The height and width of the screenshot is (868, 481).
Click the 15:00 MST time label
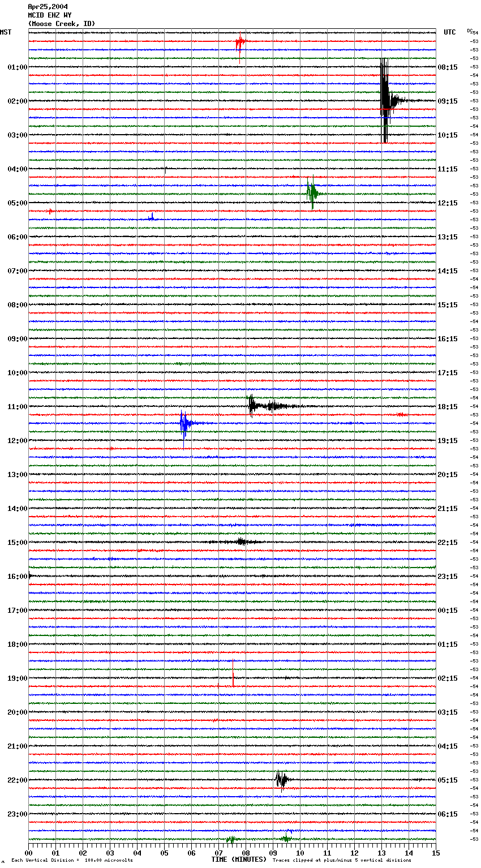pos(18,543)
